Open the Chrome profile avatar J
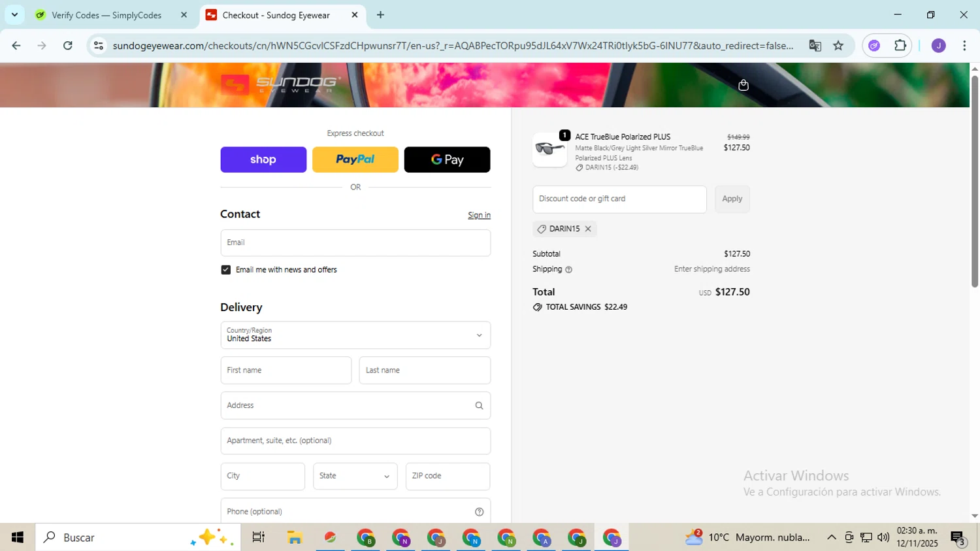 coord(938,46)
